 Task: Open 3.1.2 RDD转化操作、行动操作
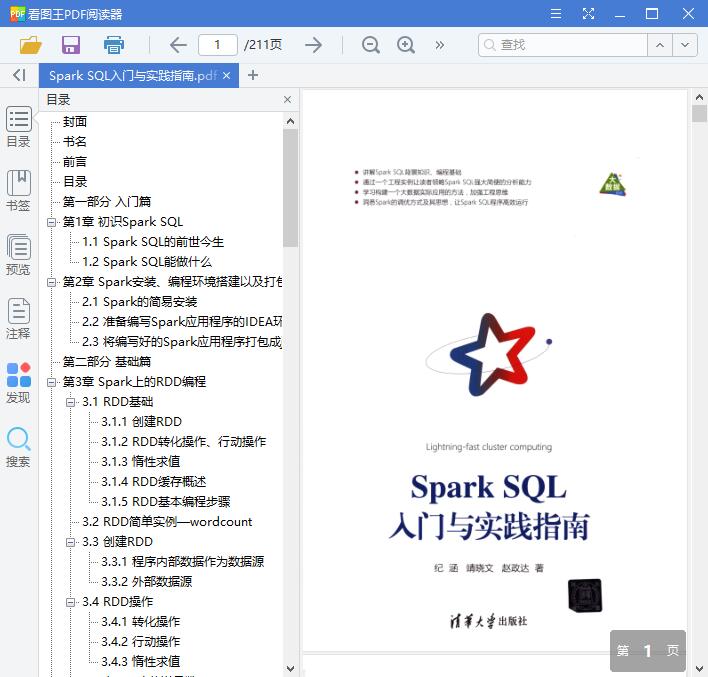(x=183, y=441)
